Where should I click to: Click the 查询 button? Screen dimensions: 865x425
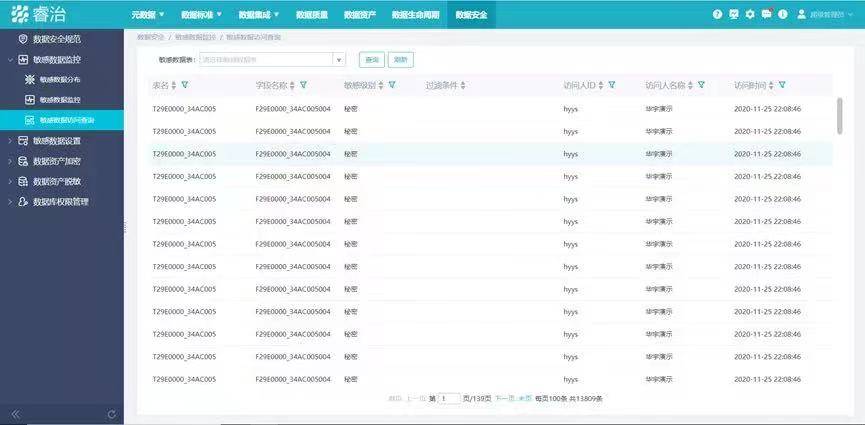click(371, 60)
